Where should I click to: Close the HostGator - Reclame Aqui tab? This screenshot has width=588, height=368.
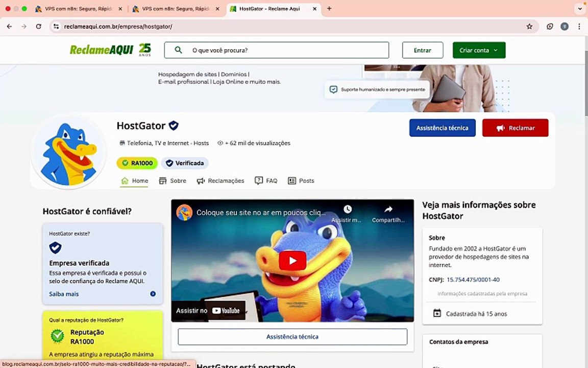click(x=314, y=9)
